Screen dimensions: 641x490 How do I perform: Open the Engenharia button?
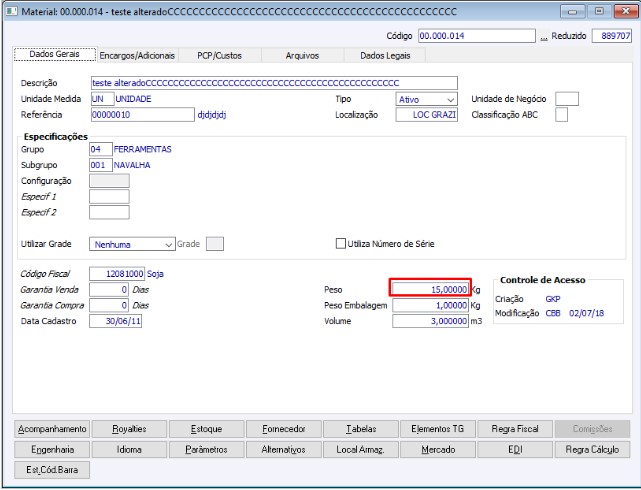[52, 450]
